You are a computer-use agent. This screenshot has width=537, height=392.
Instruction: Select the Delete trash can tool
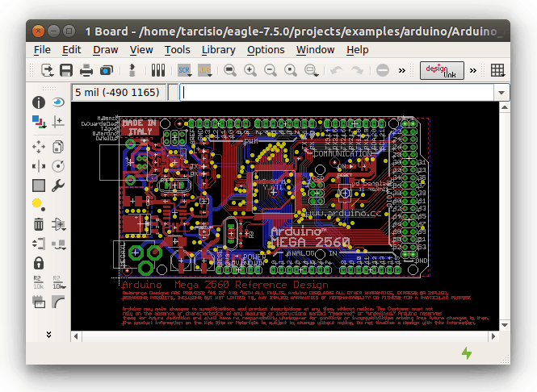39,224
